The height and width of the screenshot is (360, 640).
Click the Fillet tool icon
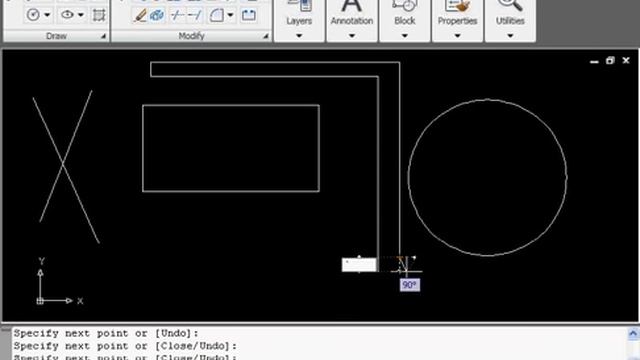(x=216, y=16)
